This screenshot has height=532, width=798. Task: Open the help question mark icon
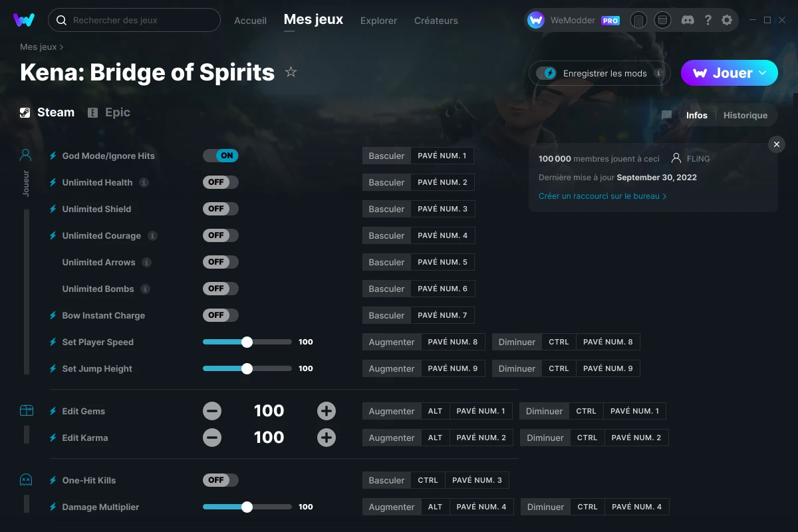pyautogui.click(x=708, y=20)
